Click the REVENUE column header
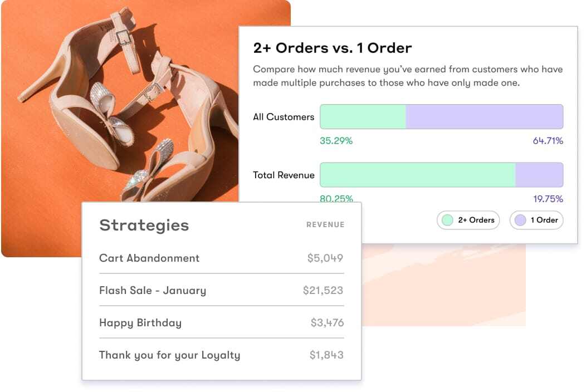Image resolution: width=586 pixels, height=392 pixels. pos(325,225)
